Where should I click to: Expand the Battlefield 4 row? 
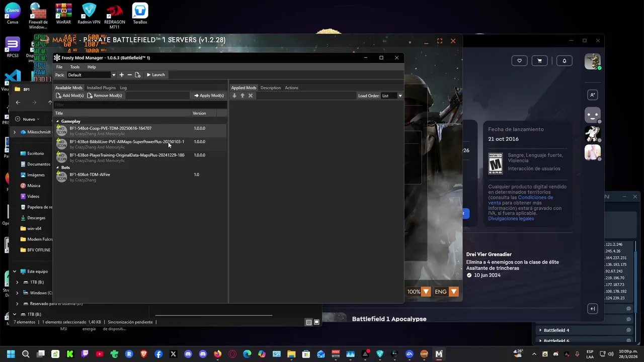coord(540,330)
